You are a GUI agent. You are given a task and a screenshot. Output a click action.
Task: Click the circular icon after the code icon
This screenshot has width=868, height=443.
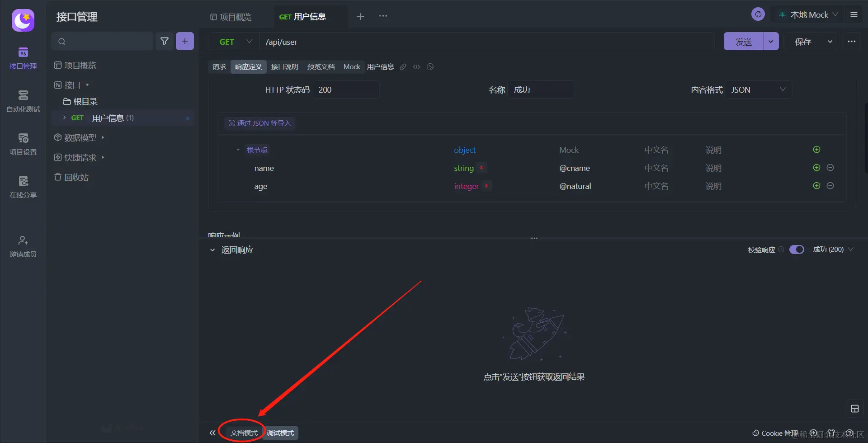click(430, 67)
